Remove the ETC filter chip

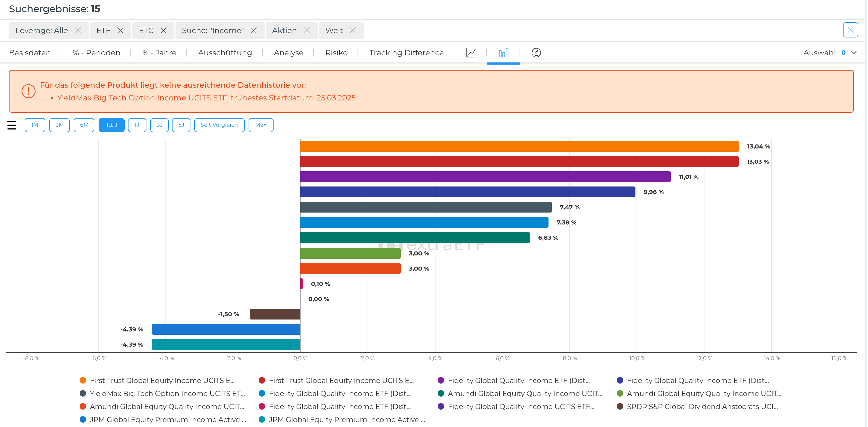(x=164, y=31)
